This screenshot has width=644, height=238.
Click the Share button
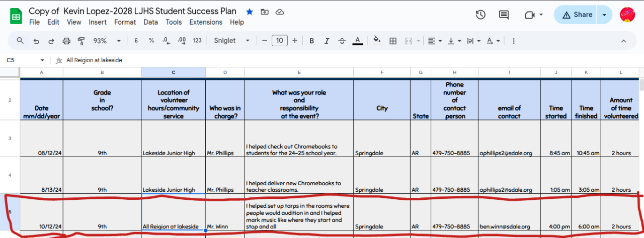577,15
